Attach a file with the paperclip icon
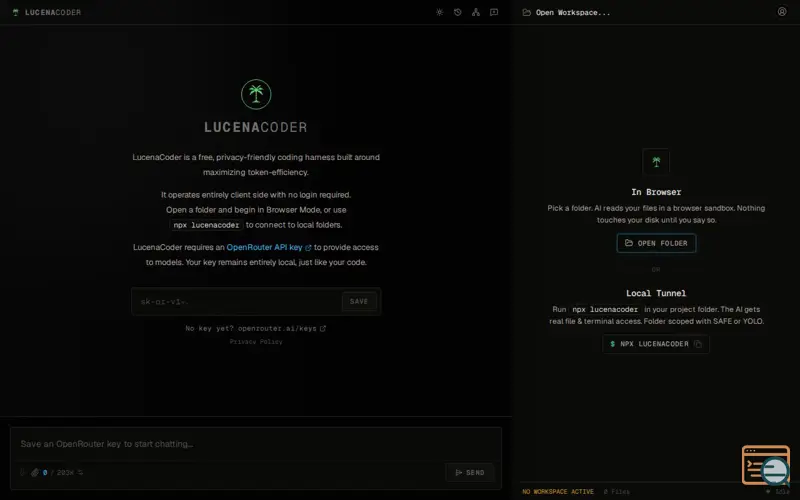The image size is (800, 500). coord(35,472)
